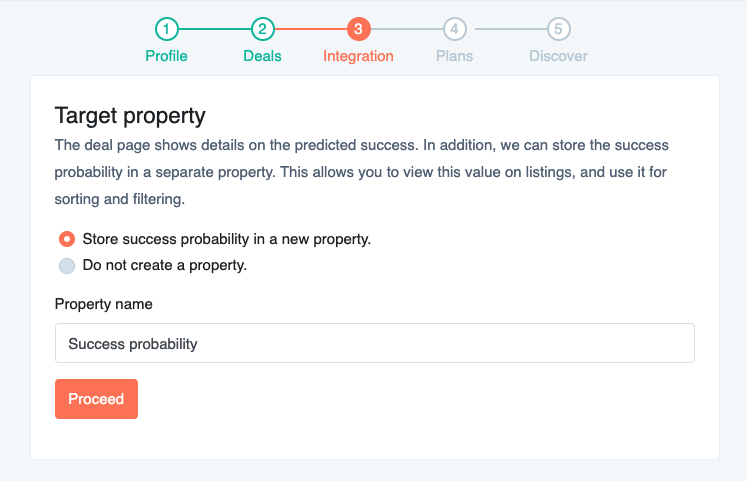Click "Store success probability in a new property" text

226,239
